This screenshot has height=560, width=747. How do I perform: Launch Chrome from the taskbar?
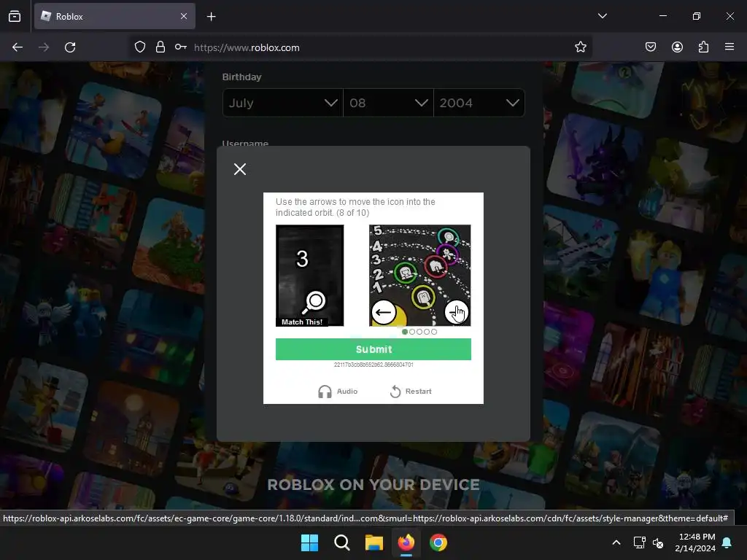pyautogui.click(x=438, y=542)
